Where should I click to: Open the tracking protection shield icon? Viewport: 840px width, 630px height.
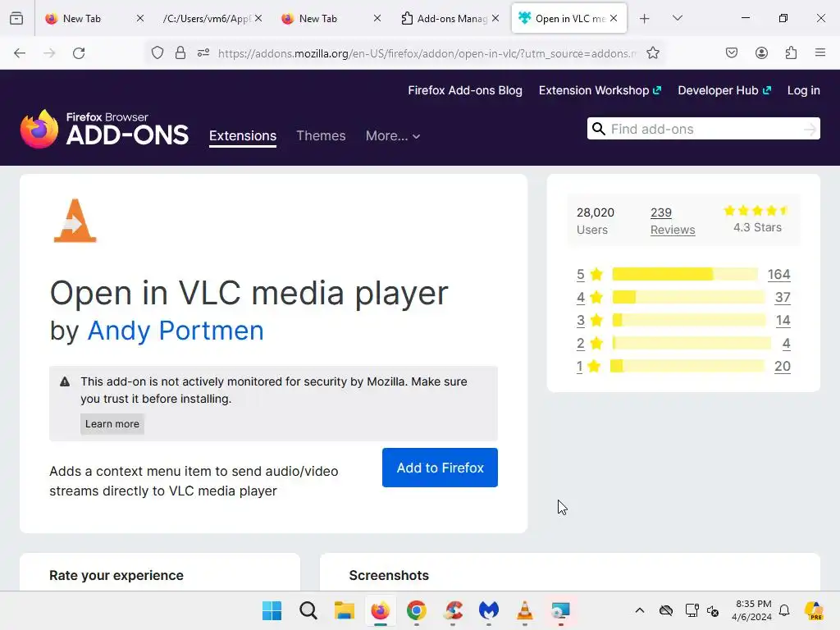point(157,53)
